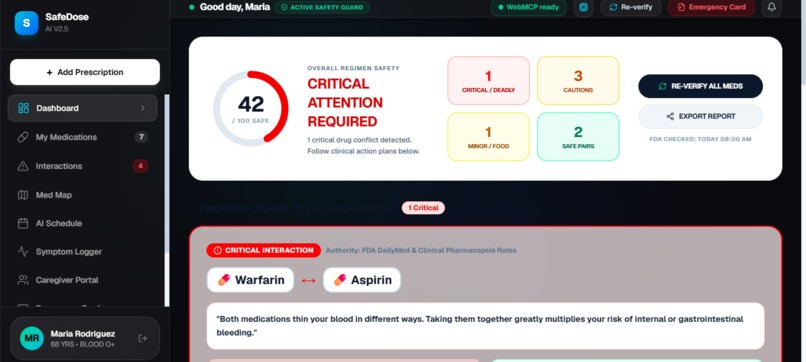This screenshot has height=362, width=806.
Task: Expand the Dashboard chevron arrow
Action: pos(142,108)
